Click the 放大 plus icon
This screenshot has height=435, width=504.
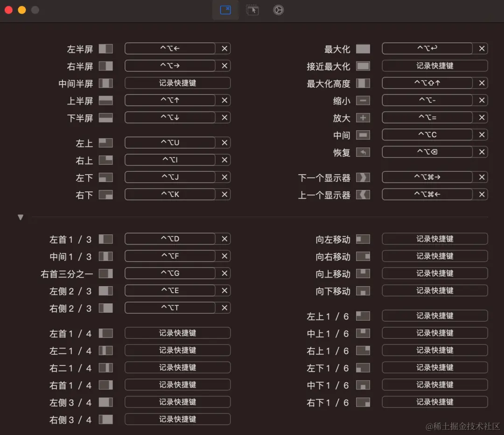tap(364, 117)
